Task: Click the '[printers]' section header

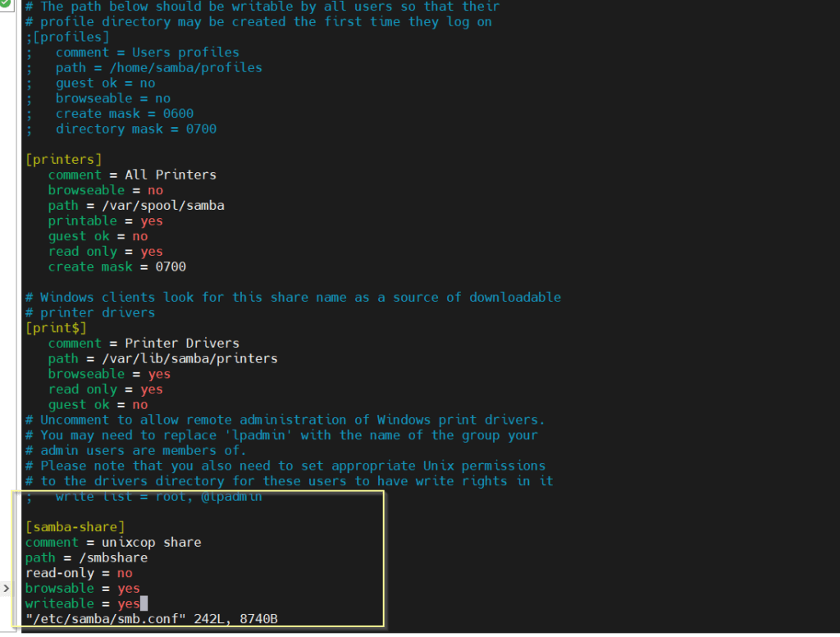Action: point(63,160)
